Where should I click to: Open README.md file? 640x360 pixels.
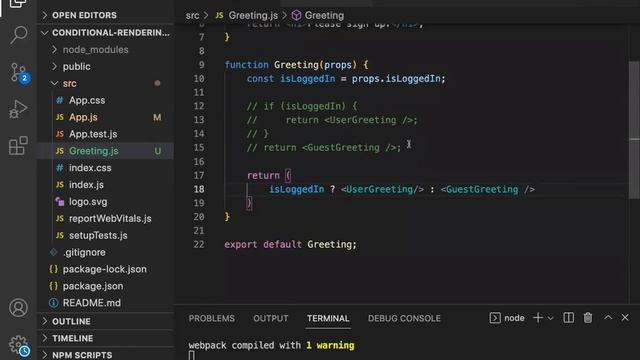point(105,303)
